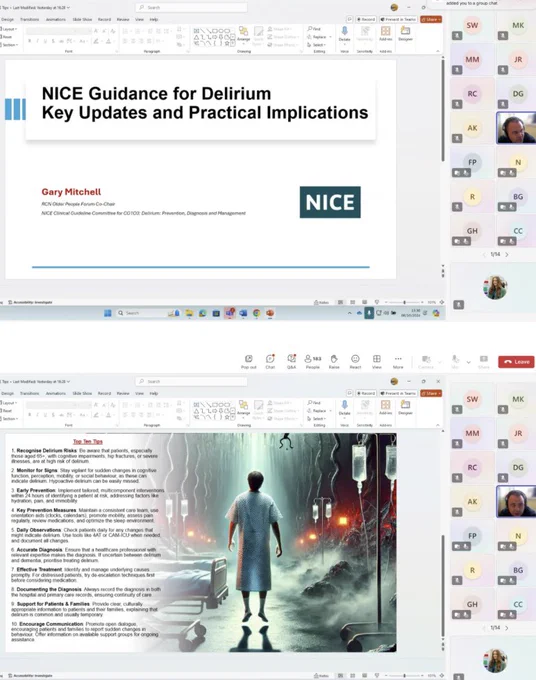Pop out the shared content window
Image resolution: width=536 pixels, height=680 pixels.
pos(248,361)
